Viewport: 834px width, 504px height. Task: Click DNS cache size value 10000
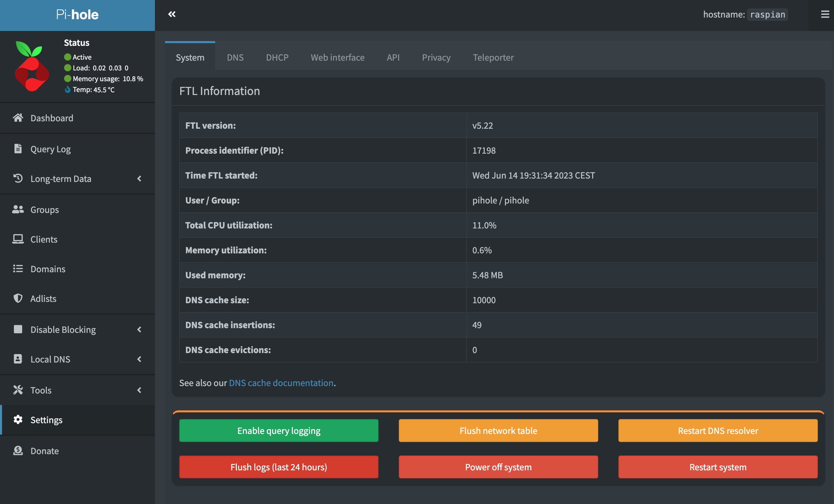[x=484, y=300]
